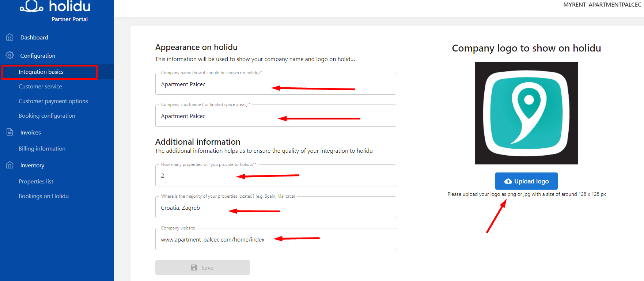Viewport: 644px width, 281px height.
Task: Click the cloud upload icon
Action: pyautogui.click(x=508, y=181)
